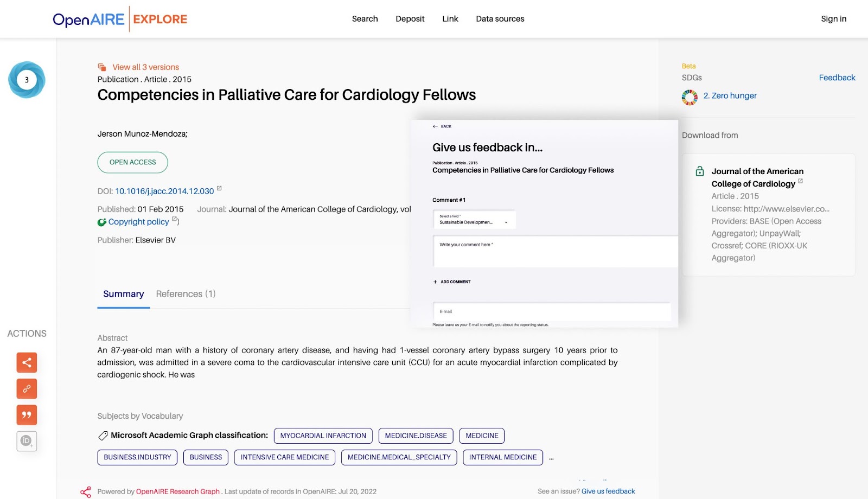Click the SDG colour wheel icon

(x=690, y=97)
